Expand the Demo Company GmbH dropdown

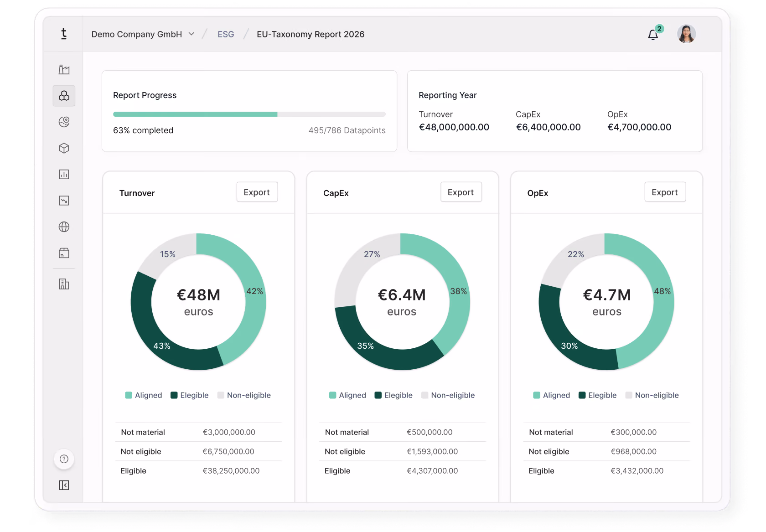coord(143,34)
